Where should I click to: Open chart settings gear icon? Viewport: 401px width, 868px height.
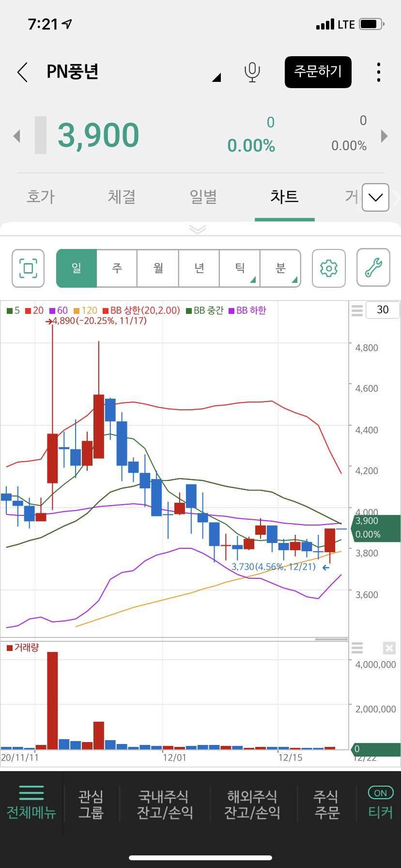pyautogui.click(x=328, y=268)
